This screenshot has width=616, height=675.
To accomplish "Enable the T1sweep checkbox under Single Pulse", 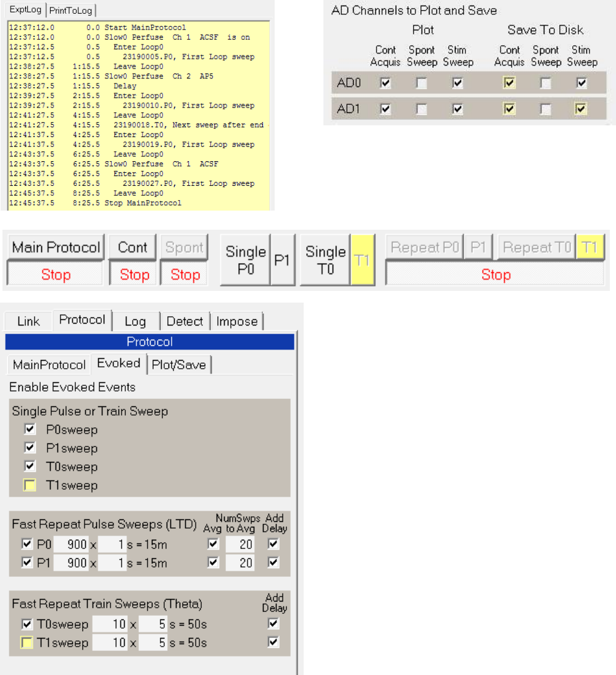I will 28,485.
